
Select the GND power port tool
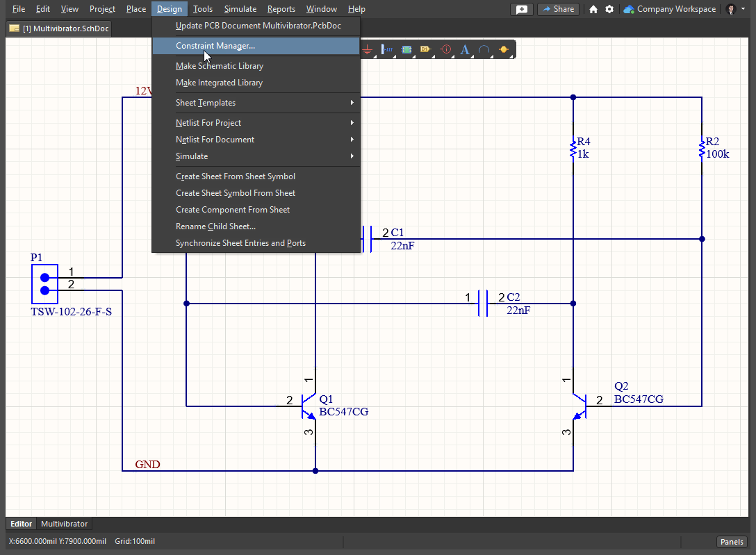point(368,50)
